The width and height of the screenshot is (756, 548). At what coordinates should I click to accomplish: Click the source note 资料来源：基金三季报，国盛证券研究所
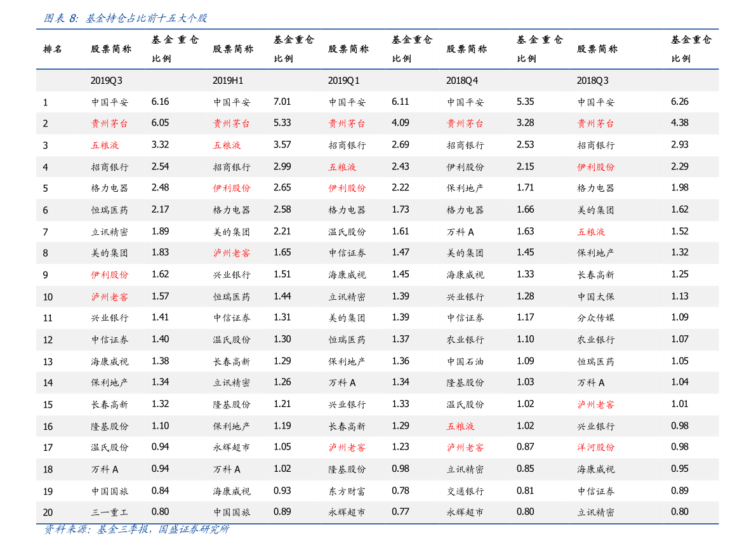[136, 529]
